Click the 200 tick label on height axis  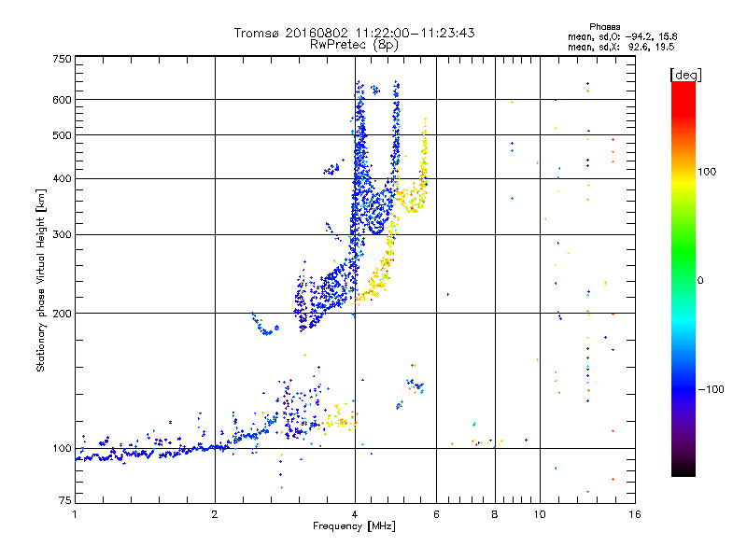point(62,314)
